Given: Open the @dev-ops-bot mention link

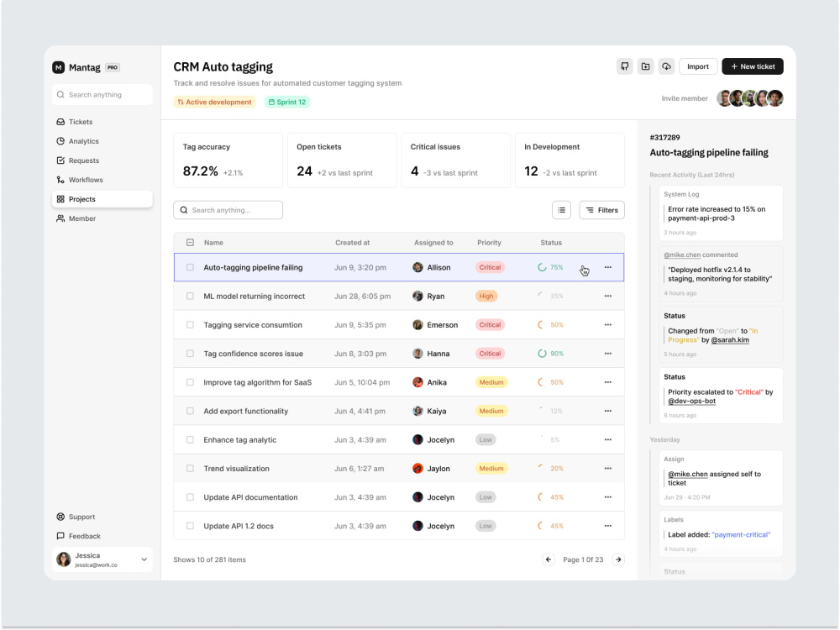Looking at the screenshot, I should pyautogui.click(x=691, y=401).
